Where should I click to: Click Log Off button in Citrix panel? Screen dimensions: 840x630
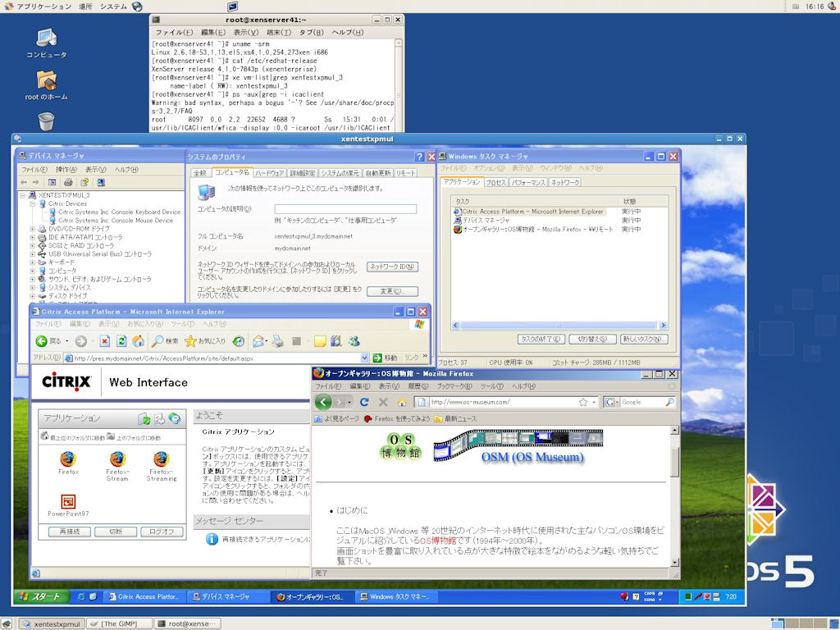click(162, 532)
